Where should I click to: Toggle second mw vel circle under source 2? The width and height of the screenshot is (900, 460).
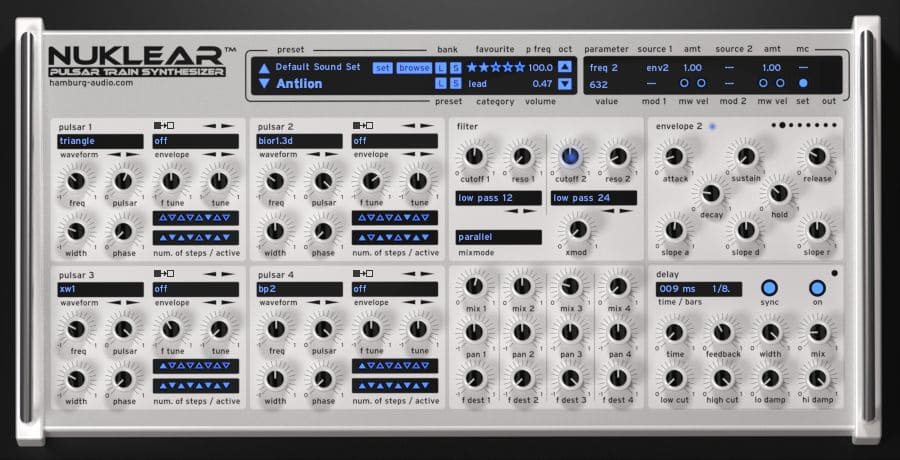point(781,83)
